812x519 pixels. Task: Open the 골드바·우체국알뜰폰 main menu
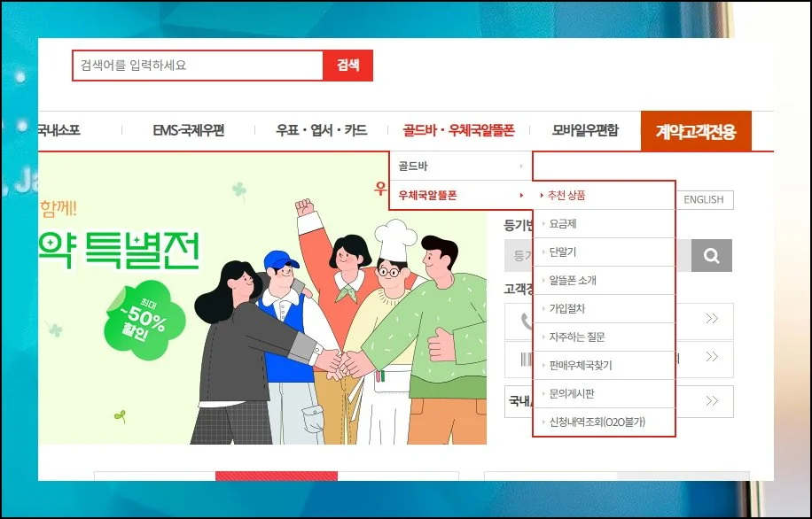[459, 130]
